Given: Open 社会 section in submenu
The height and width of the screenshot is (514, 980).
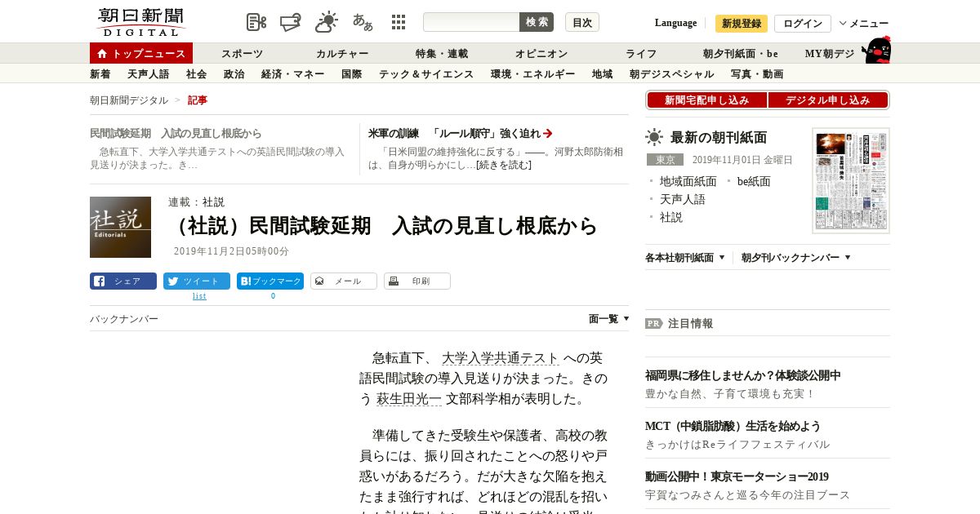Looking at the screenshot, I should [x=197, y=74].
